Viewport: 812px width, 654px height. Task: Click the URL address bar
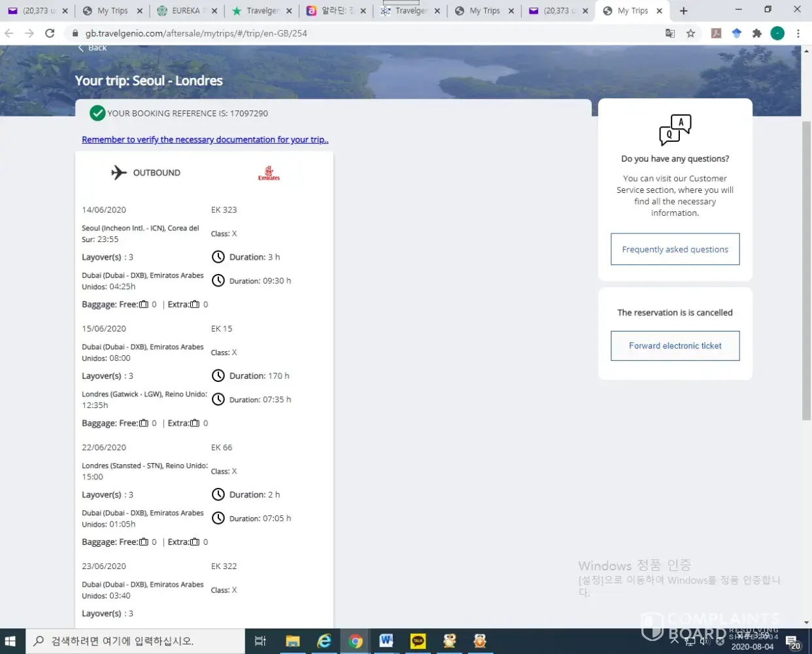(366, 33)
